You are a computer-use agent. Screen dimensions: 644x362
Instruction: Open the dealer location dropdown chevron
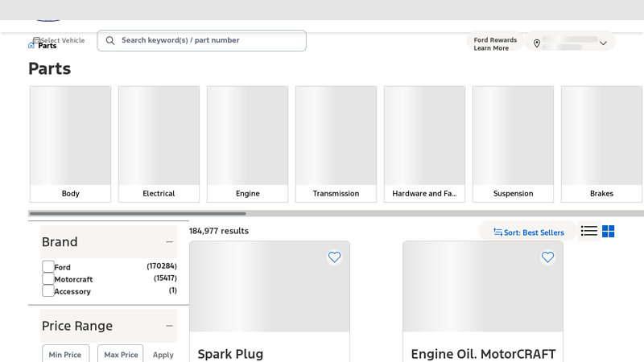(603, 43)
